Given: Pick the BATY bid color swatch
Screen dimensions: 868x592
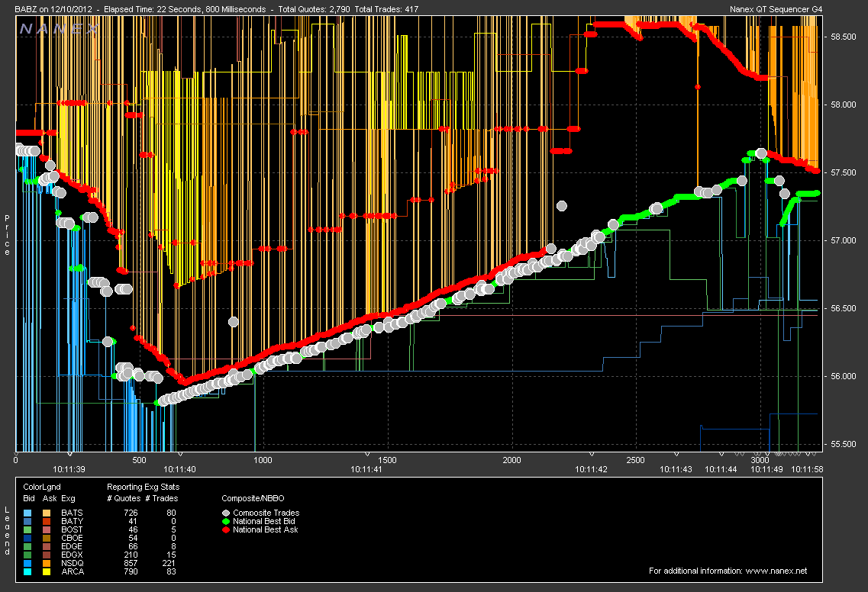Looking at the screenshot, I should pyautogui.click(x=27, y=521).
